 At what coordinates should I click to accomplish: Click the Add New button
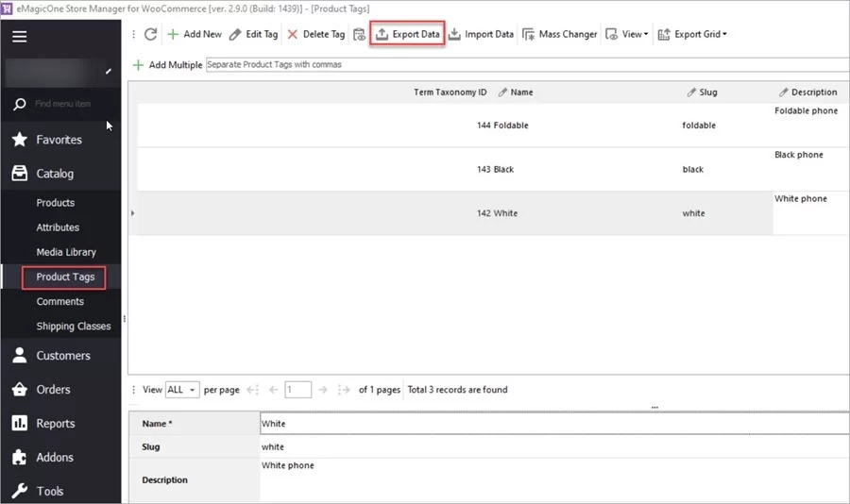pos(195,34)
